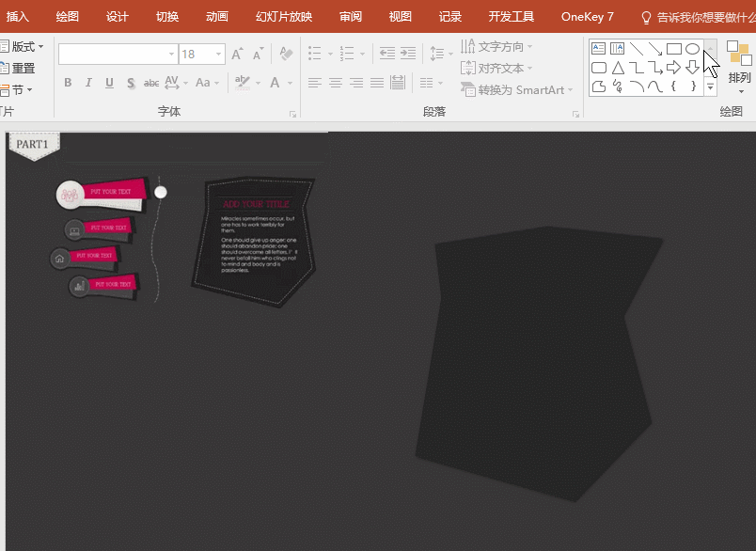Select the Rectangle shape tool
The height and width of the screenshot is (551, 756).
coord(674,48)
